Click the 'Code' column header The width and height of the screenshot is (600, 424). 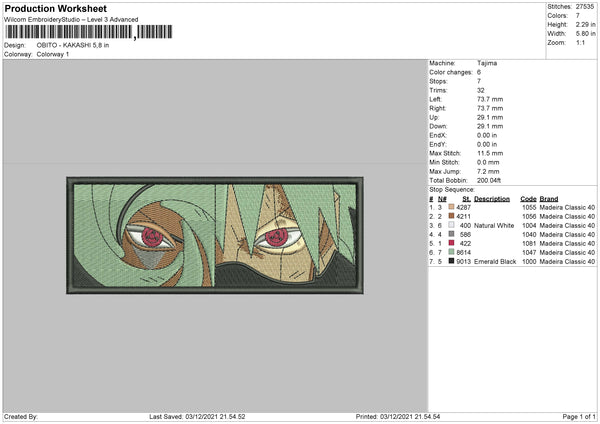pos(528,199)
